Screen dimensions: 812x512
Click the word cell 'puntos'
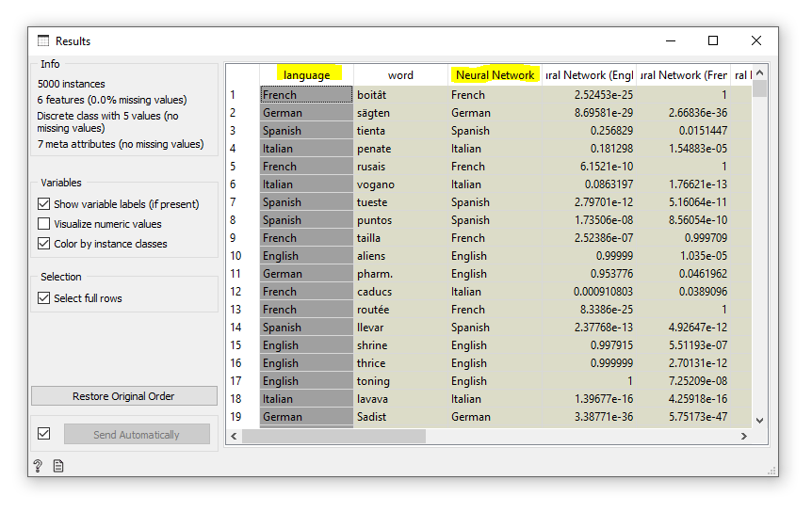click(x=401, y=220)
